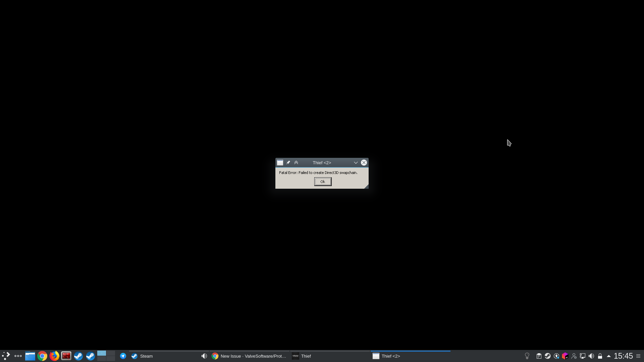The image size is (644, 362).
Task: Open the audio volume tray icon
Action: (591, 356)
